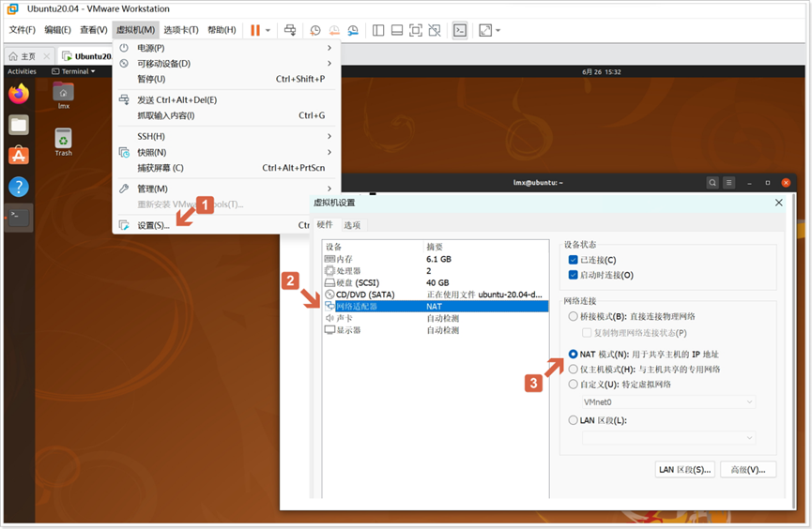Open the dropdown arrow beside the pause icon

coord(268,31)
